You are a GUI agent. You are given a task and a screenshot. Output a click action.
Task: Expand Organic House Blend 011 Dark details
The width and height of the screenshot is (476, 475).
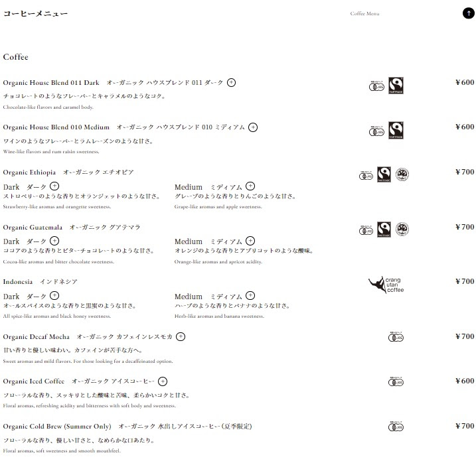click(x=231, y=82)
